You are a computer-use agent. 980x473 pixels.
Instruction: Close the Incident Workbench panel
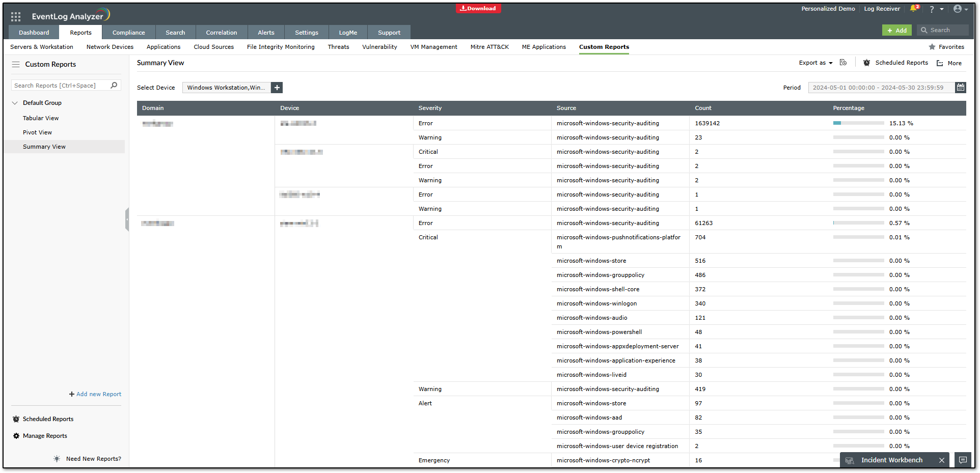point(942,460)
